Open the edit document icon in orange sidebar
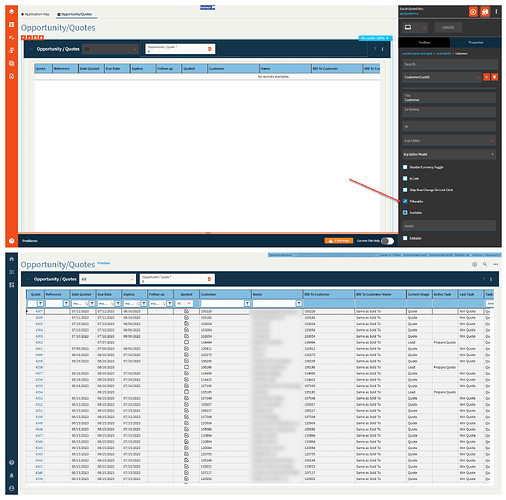506x500 pixels. coord(12,76)
